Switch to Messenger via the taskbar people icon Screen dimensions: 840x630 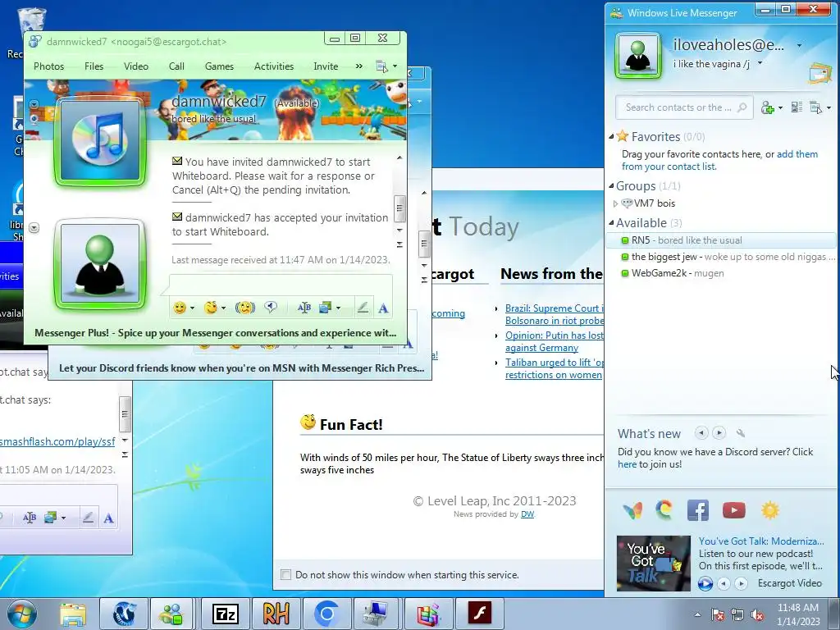pos(172,614)
